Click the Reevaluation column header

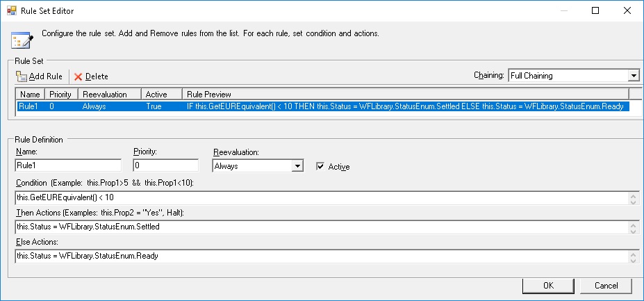pos(109,95)
